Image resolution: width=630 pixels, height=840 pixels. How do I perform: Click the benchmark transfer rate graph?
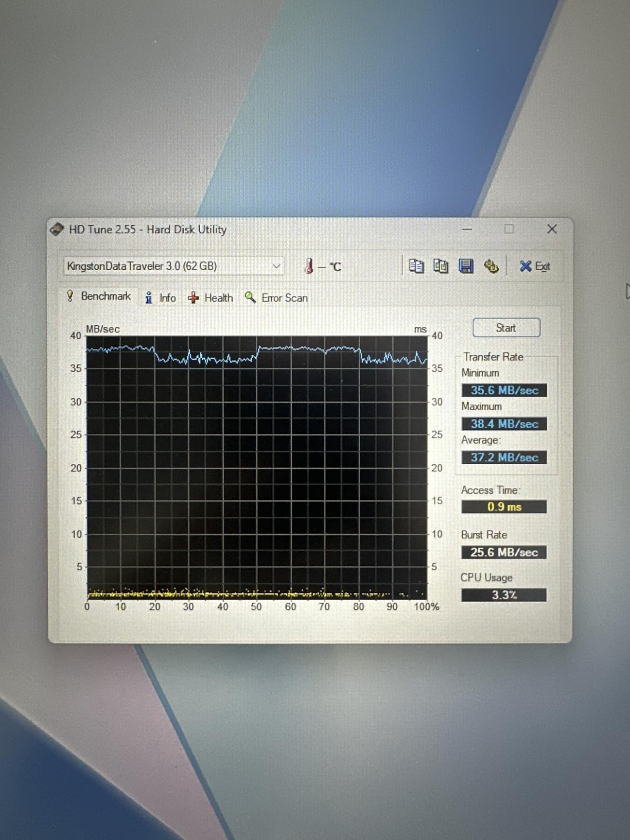(256, 467)
